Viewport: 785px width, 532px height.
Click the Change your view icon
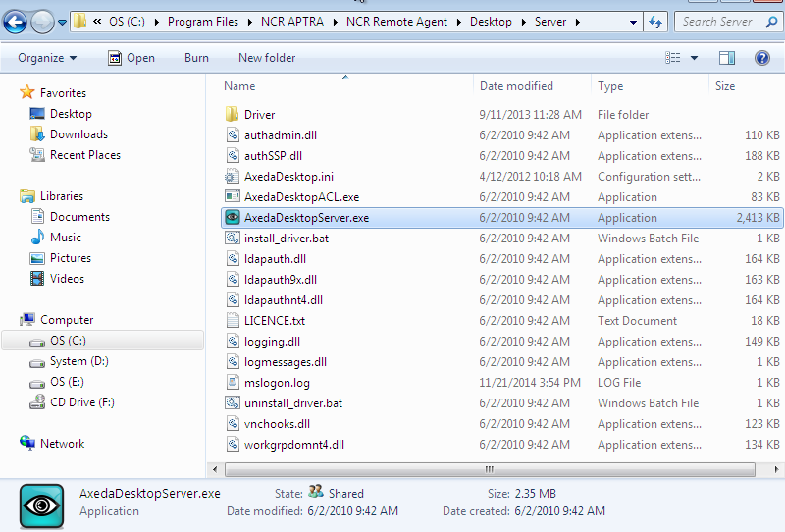pos(673,58)
